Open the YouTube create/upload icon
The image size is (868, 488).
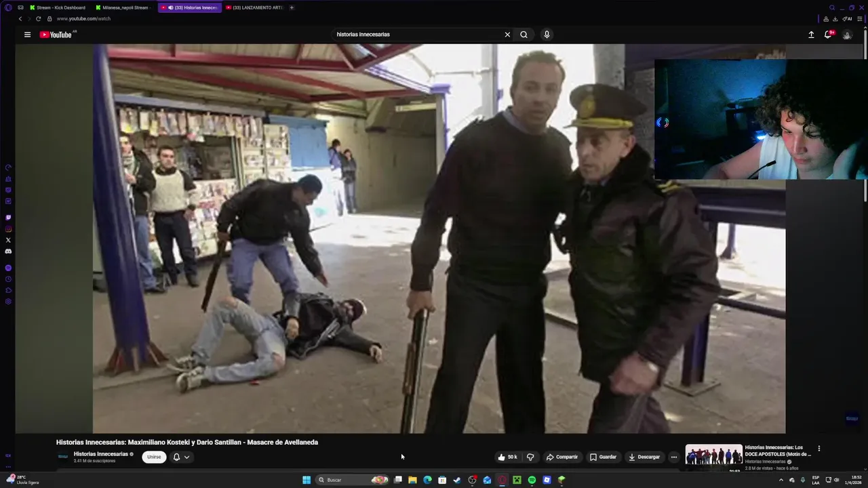click(811, 35)
